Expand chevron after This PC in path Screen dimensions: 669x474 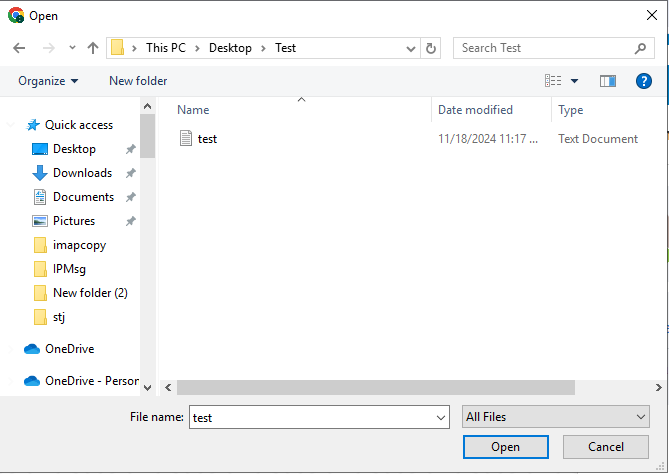198,48
